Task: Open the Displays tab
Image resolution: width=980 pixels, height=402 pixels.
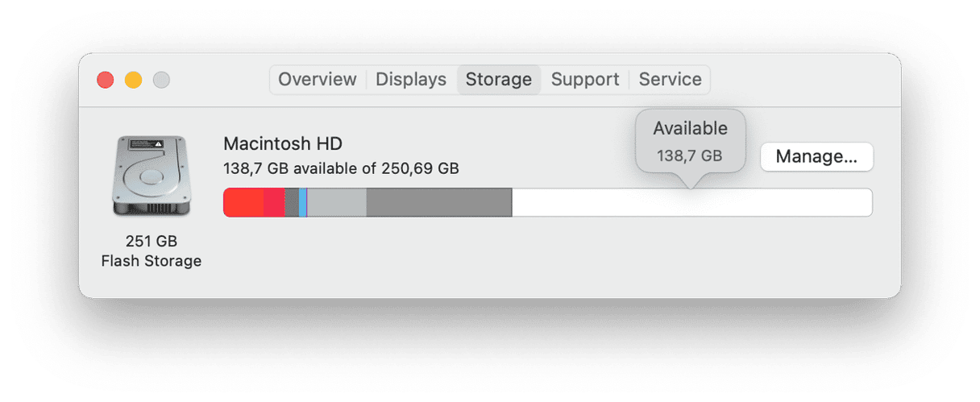Action: 411,80
